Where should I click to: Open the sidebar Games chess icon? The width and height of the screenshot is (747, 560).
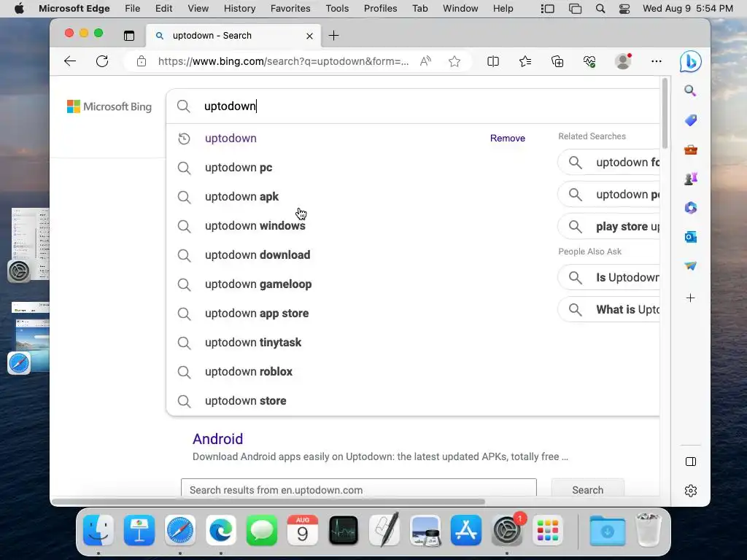(x=690, y=179)
